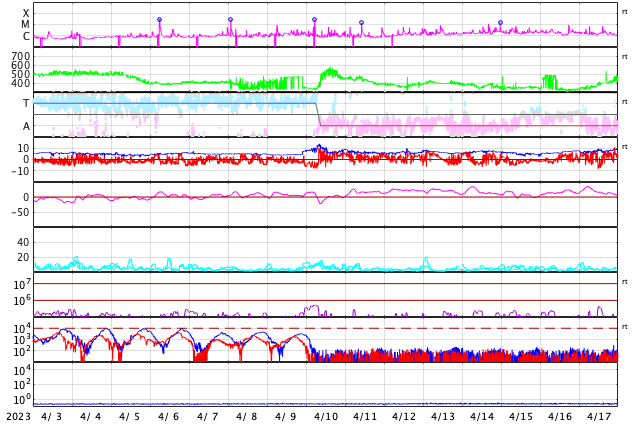The width and height of the screenshot is (634, 424).
Task: Click the 4/17 date label
Action: 599,417
